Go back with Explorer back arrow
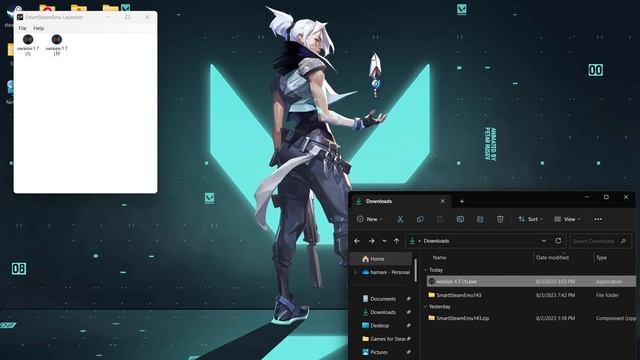The image size is (640, 360). coord(357,241)
